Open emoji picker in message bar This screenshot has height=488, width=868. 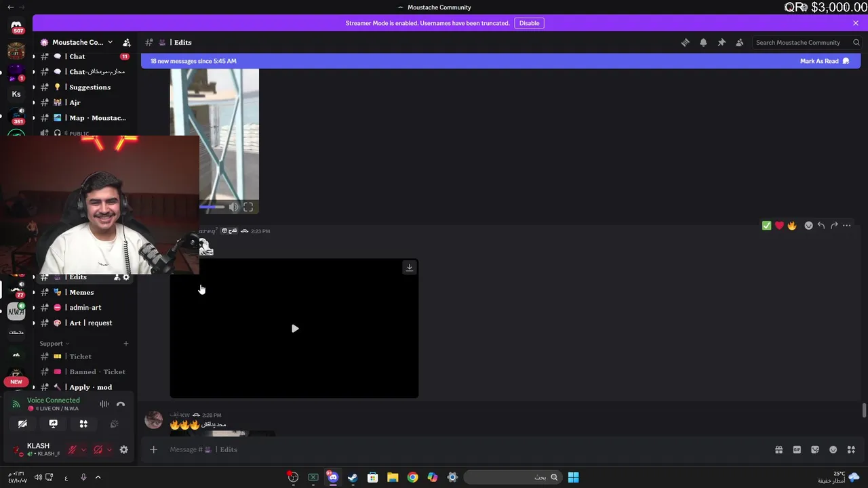click(x=833, y=449)
